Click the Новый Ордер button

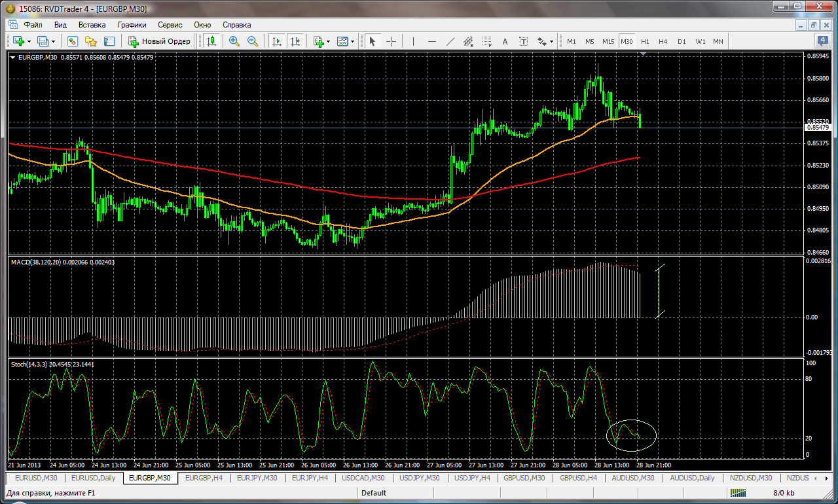tap(160, 41)
